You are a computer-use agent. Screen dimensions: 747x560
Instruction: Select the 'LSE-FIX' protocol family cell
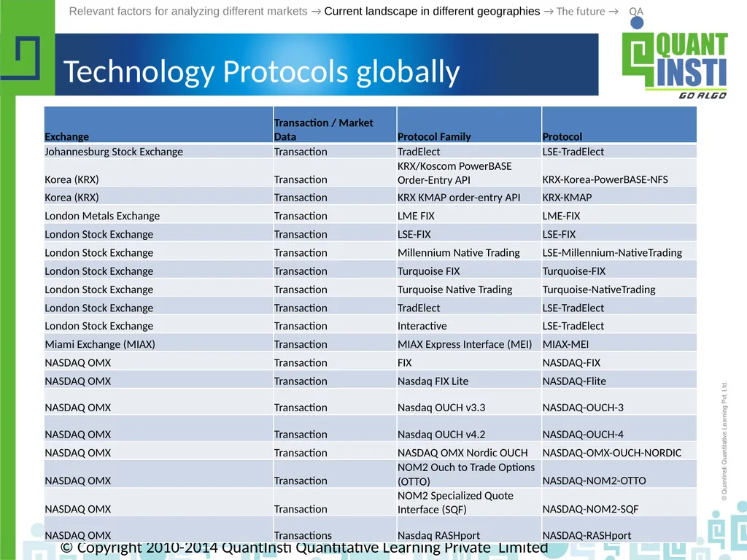click(469, 234)
